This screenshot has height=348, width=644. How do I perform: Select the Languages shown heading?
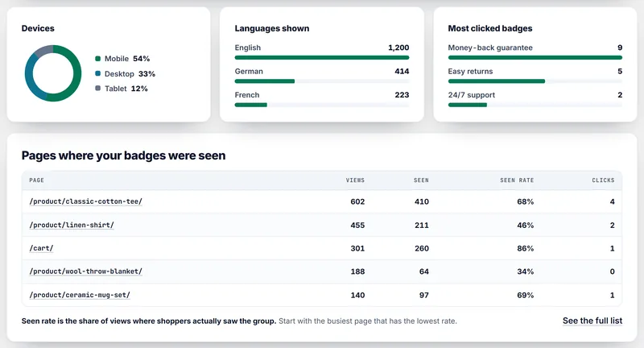(x=272, y=28)
